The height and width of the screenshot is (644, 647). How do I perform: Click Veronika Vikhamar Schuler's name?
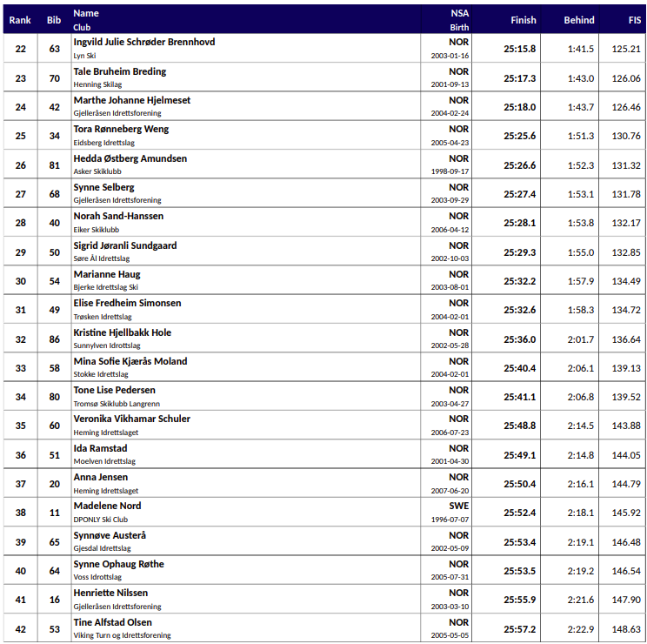click(x=132, y=419)
